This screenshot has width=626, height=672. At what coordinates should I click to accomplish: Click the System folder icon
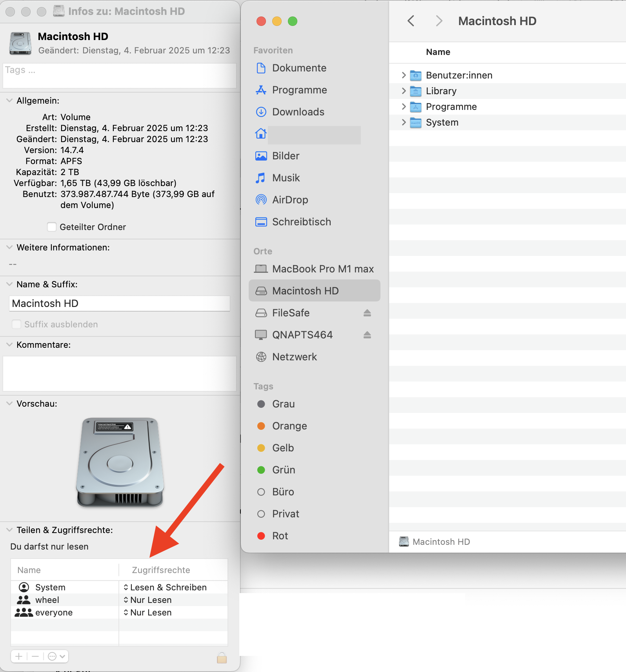pos(415,122)
